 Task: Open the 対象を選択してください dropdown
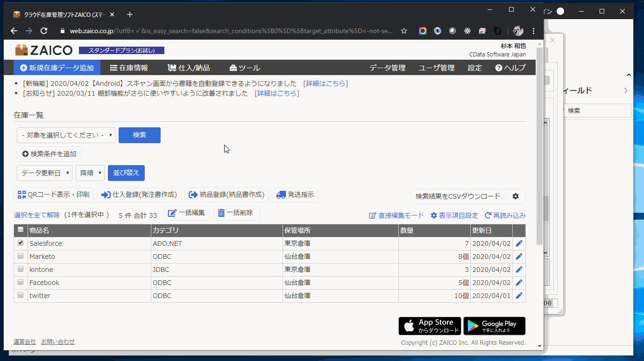pos(66,135)
